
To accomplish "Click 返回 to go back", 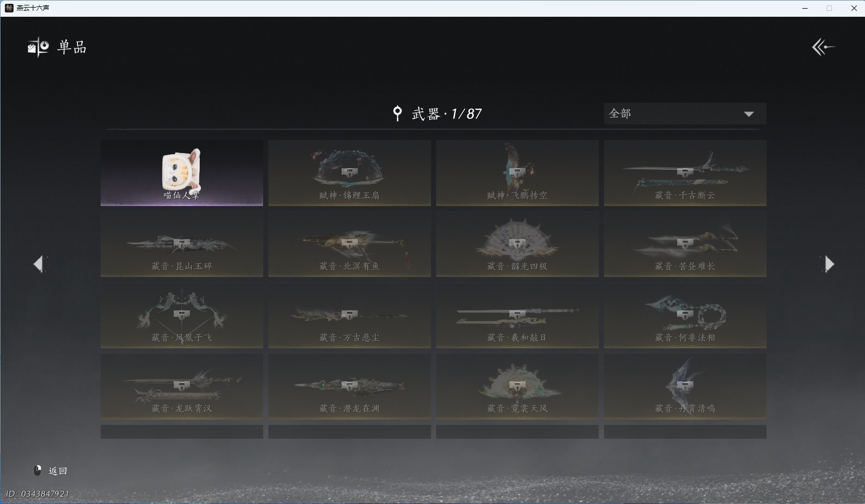I will coord(58,471).
